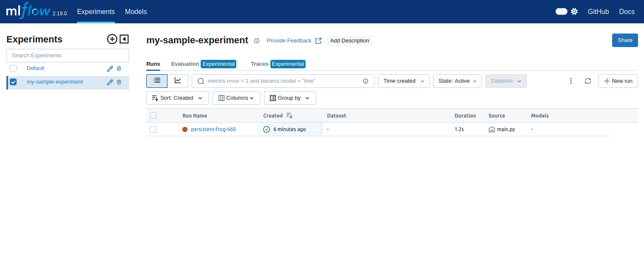The width and height of the screenshot is (644, 258).
Task: Check the Default experiment checkbox
Action: [x=13, y=68]
